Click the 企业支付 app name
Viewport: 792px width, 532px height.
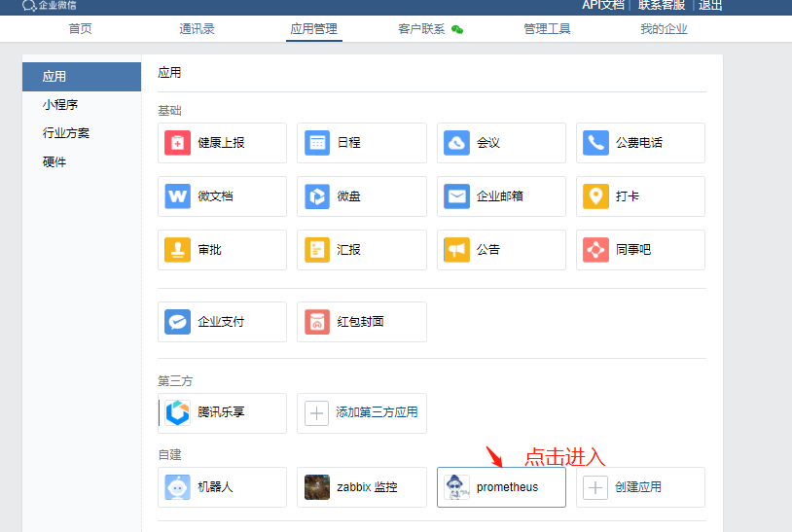click(221, 322)
